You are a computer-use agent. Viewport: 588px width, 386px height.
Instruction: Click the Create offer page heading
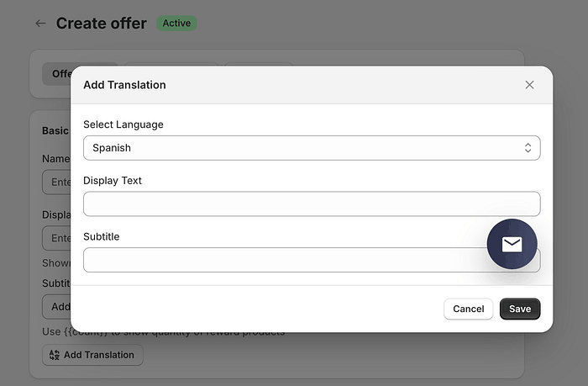pyautogui.click(x=102, y=24)
